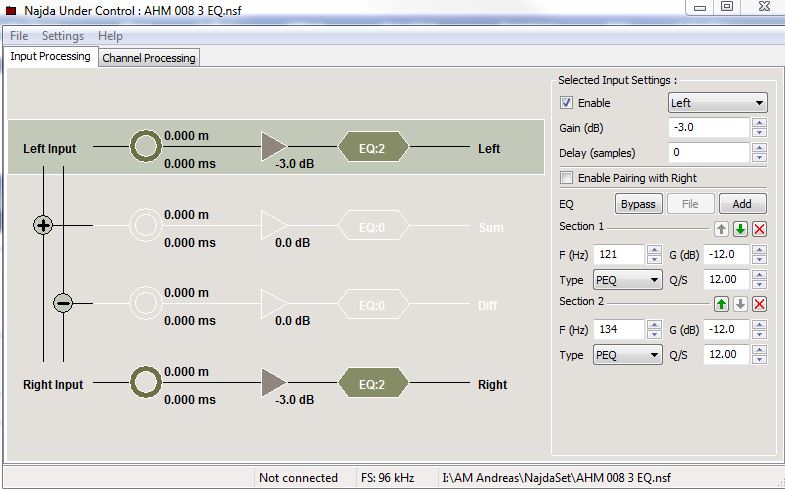Click the Diff minus mixer node

63,303
